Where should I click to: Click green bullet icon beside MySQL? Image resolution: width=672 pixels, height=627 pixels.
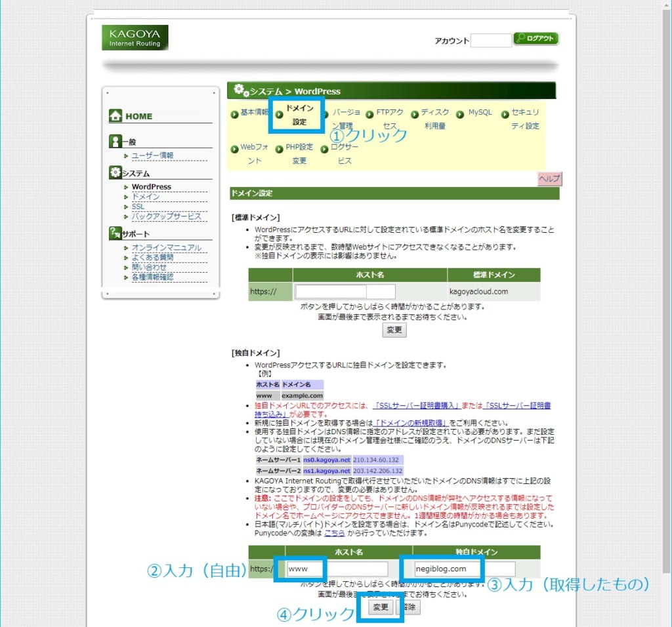click(x=460, y=115)
